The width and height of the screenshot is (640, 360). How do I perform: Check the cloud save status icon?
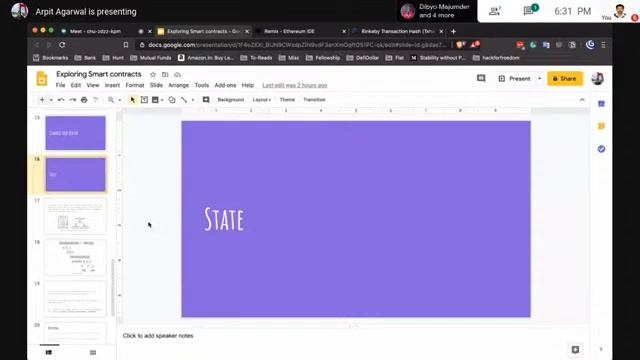pyautogui.click(x=177, y=75)
